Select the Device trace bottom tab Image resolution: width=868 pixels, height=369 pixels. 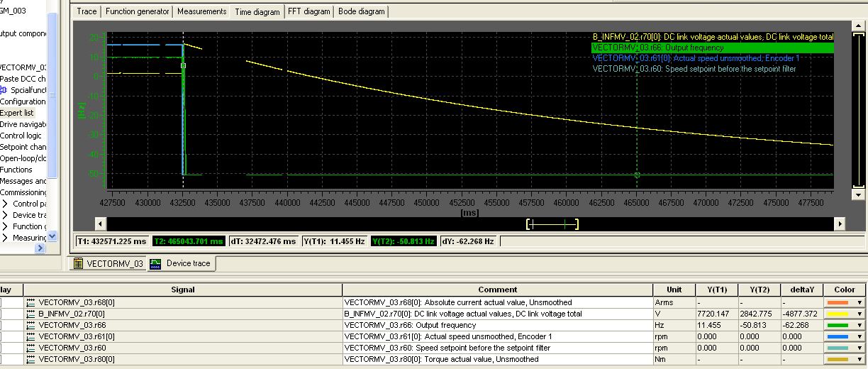pos(182,263)
